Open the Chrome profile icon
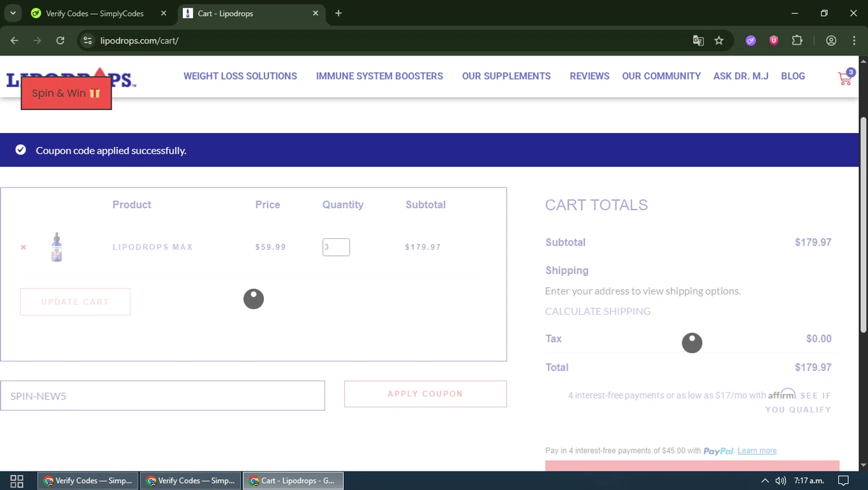The height and width of the screenshot is (490, 868). click(x=831, y=40)
